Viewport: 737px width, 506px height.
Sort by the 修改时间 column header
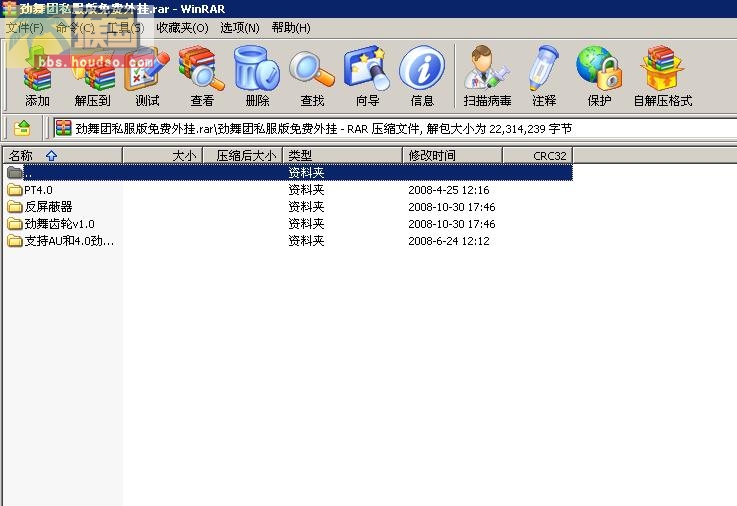pos(453,156)
